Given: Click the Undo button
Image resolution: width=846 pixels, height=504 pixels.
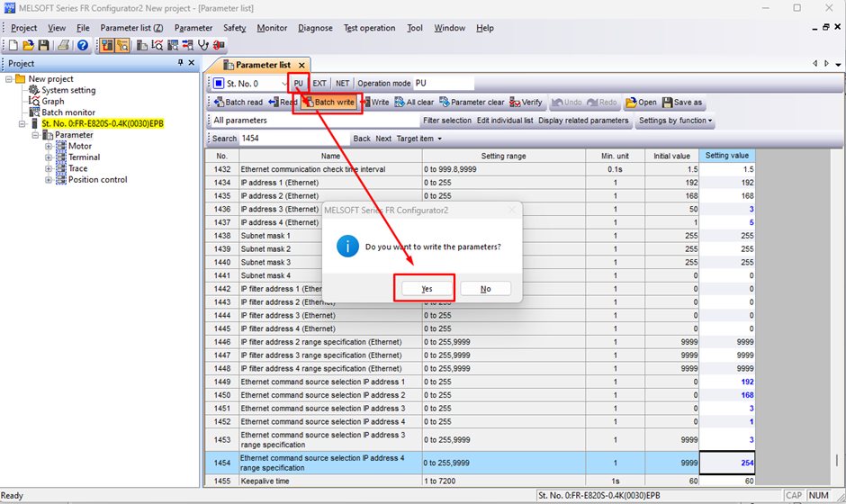Looking at the screenshot, I should (x=566, y=102).
